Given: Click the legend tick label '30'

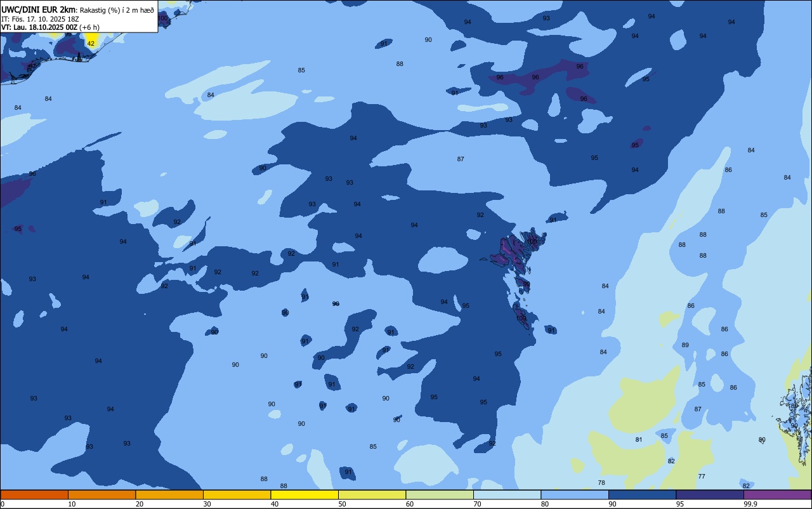Looking at the screenshot, I should point(207,504).
